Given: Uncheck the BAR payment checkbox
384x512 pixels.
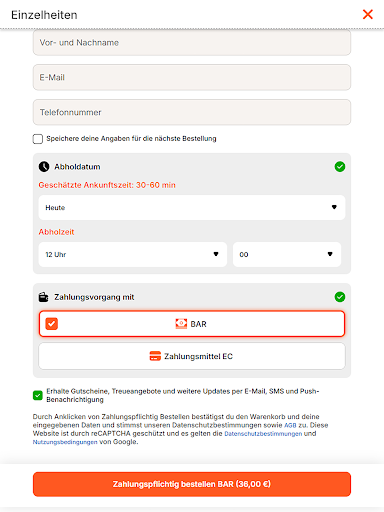Looking at the screenshot, I should (x=52, y=324).
